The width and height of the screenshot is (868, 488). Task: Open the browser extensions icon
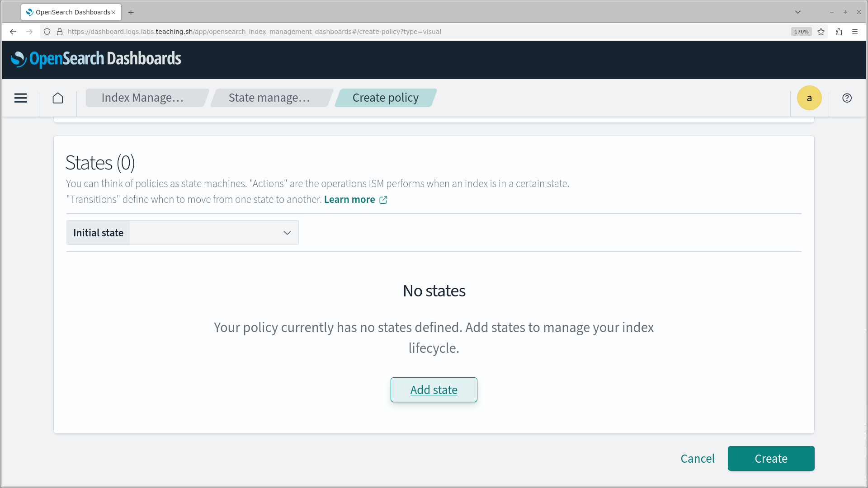pyautogui.click(x=839, y=32)
